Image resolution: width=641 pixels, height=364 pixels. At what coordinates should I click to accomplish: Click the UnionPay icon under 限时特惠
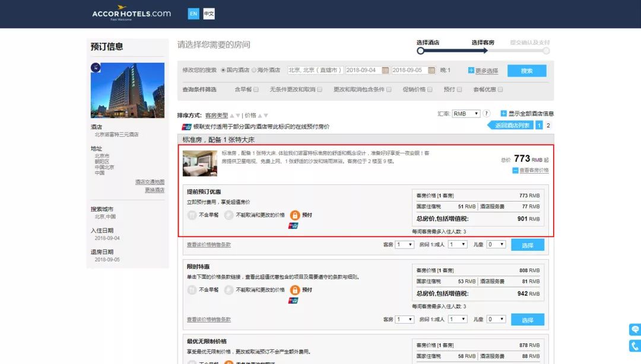pos(293,301)
